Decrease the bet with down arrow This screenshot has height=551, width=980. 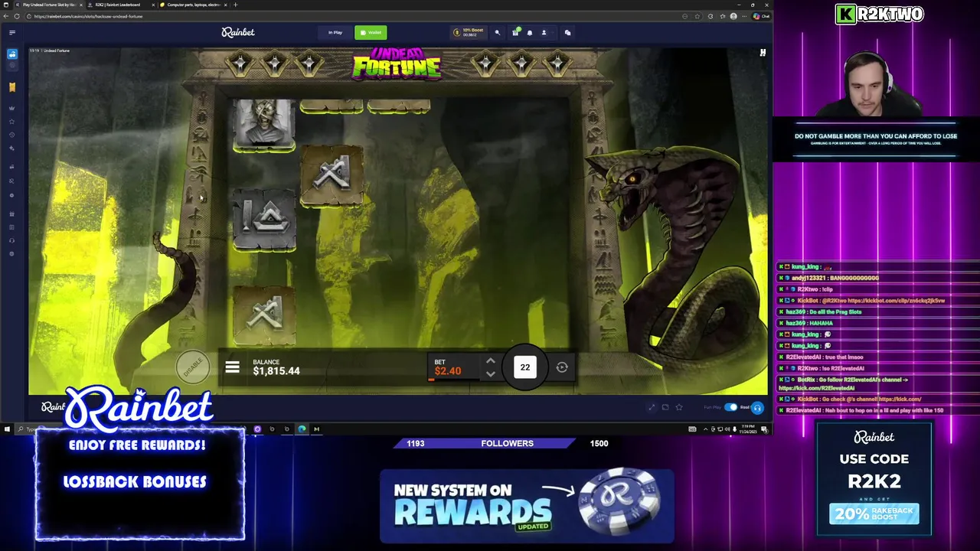pyautogui.click(x=491, y=374)
